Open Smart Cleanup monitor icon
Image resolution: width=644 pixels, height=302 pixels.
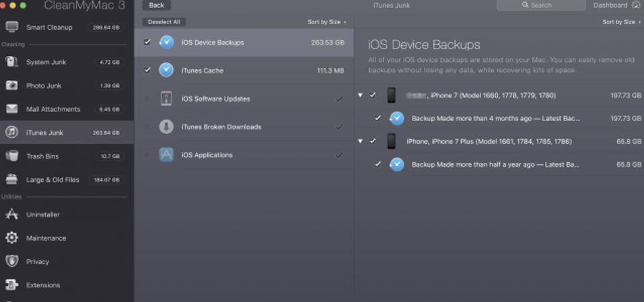coord(11,27)
